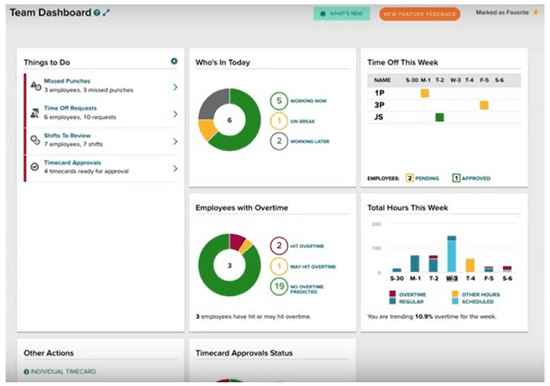Click JS approved time off square
The width and height of the screenshot is (550, 386).
(440, 117)
